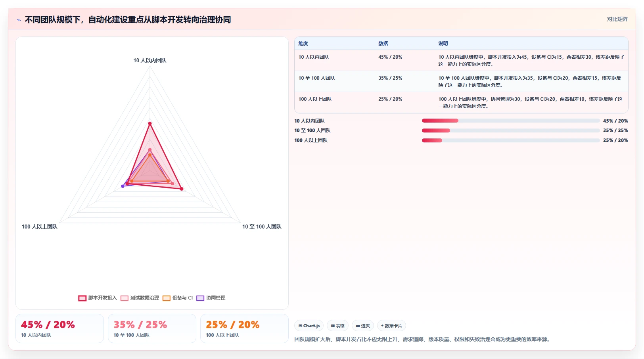Click the footer note starting 团队规模扩大后
Viewport: 644px width, 359px height.
[423, 339]
